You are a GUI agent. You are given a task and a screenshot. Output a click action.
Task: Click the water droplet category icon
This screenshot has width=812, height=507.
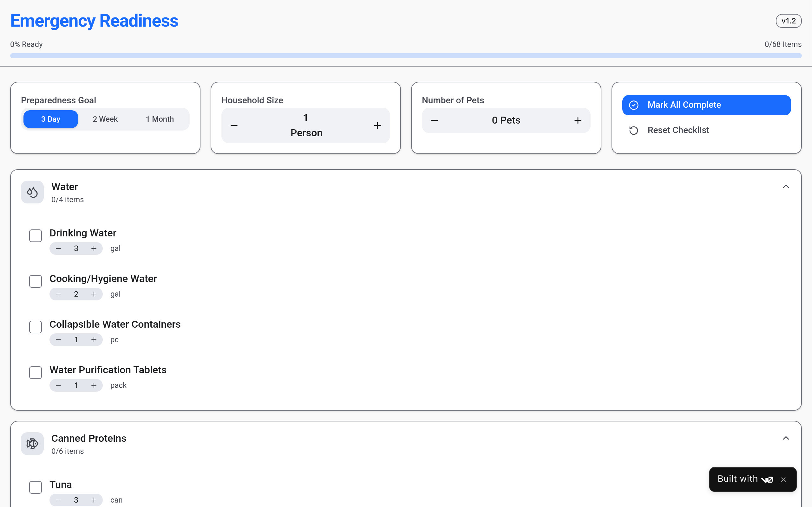[32, 192]
